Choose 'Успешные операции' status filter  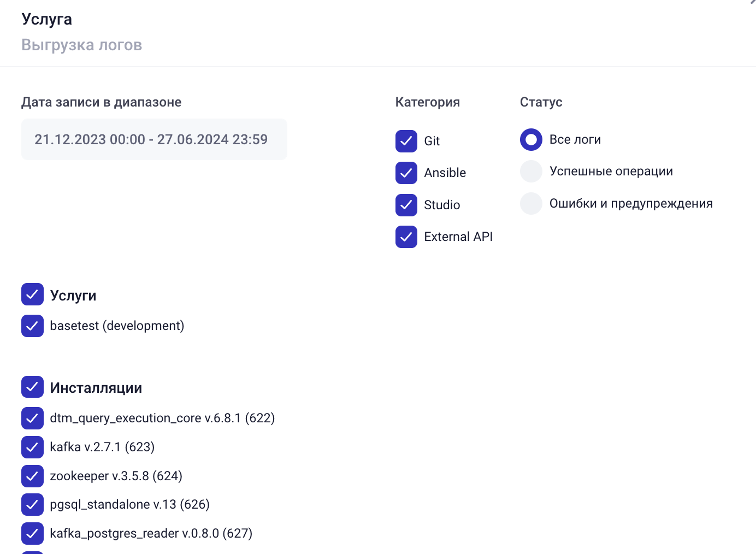pyautogui.click(x=531, y=172)
